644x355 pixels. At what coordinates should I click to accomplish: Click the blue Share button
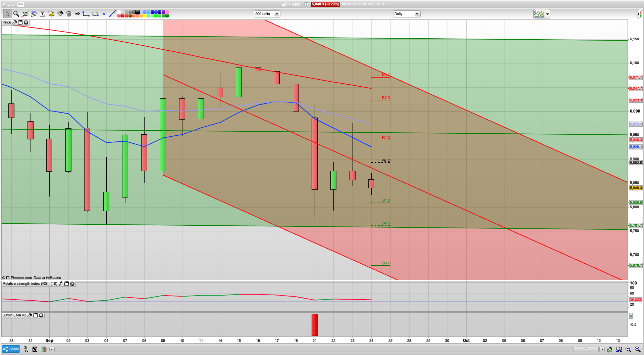coord(10,349)
